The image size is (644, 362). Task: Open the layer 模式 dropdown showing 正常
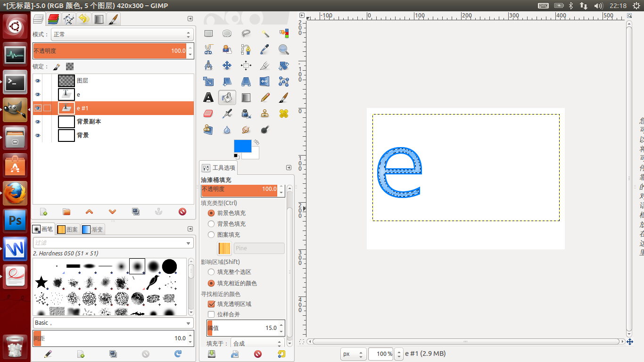(x=122, y=34)
